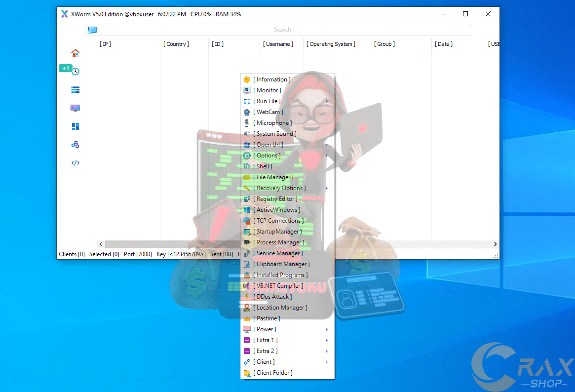The width and height of the screenshot is (575, 392).
Task: Click the Country column header
Action: click(x=177, y=44)
